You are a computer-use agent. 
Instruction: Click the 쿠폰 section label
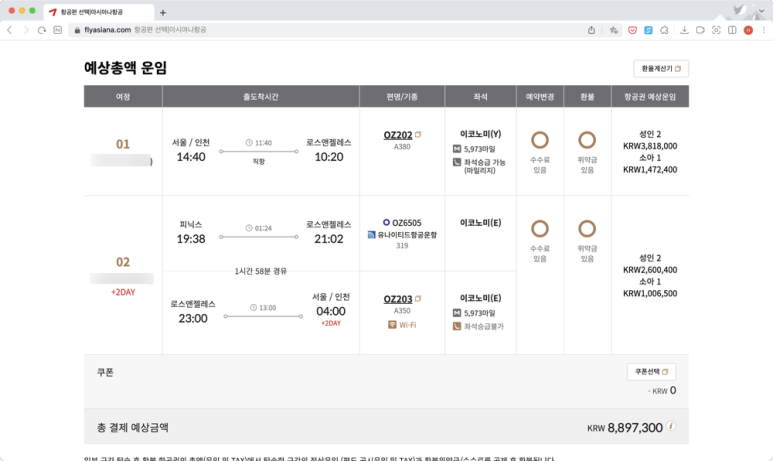click(x=105, y=372)
